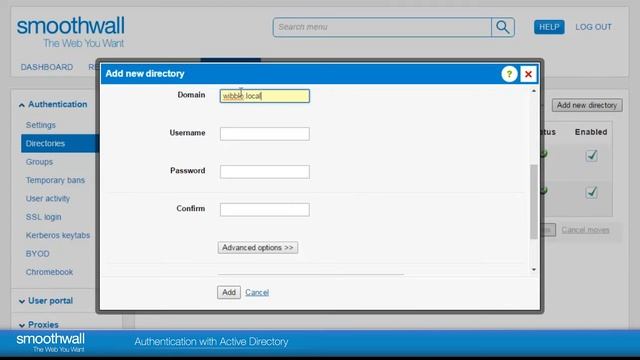The width and height of the screenshot is (640, 360).
Task: Click the Cancel link in the dialog
Action: (x=257, y=293)
